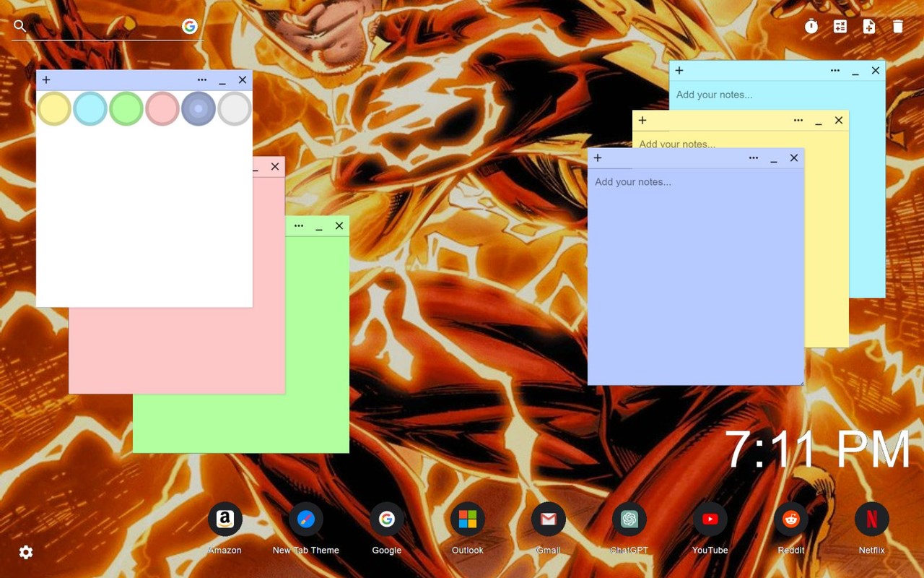Open the three-dot menu on the color-picker note
Screen dimensions: 924x578
tap(202, 80)
